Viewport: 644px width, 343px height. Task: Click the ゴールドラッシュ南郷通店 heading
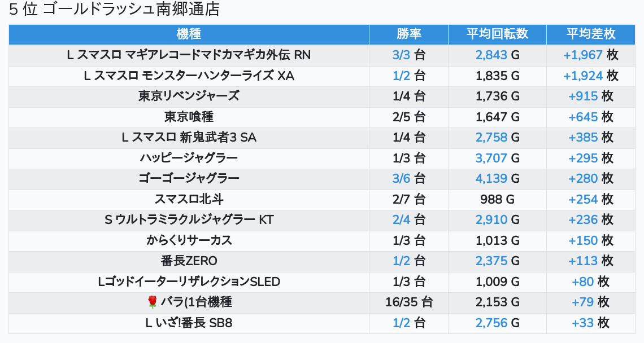[x=115, y=10]
